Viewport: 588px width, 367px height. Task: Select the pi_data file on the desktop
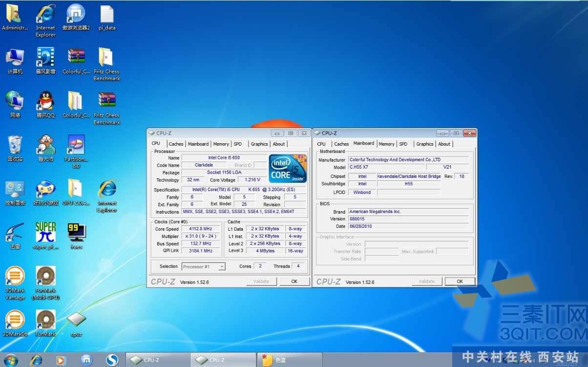[x=107, y=18]
